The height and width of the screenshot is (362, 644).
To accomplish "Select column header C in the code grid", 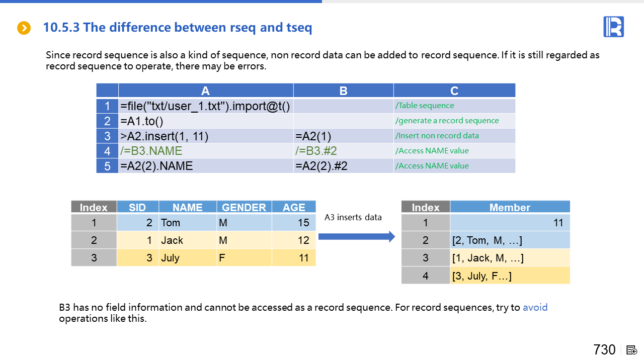I will point(454,90).
